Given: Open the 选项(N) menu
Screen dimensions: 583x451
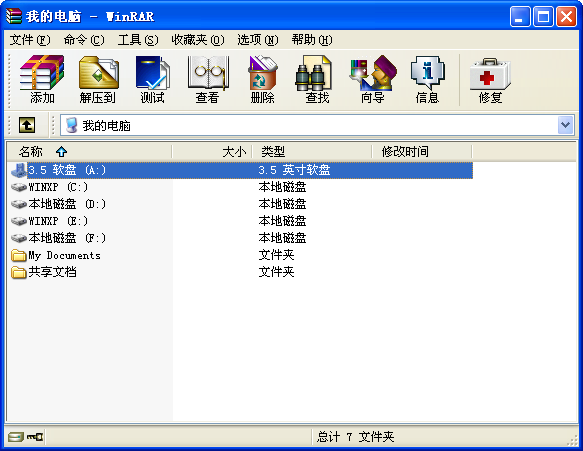Looking at the screenshot, I should tap(258, 39).
